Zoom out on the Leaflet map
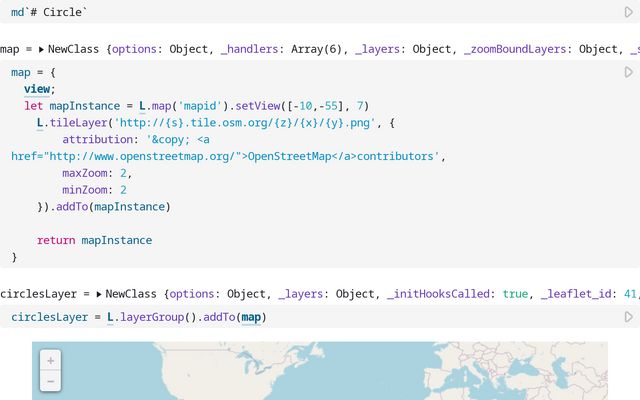This screenshot has width=640, height=400. [x=50, y=381]
